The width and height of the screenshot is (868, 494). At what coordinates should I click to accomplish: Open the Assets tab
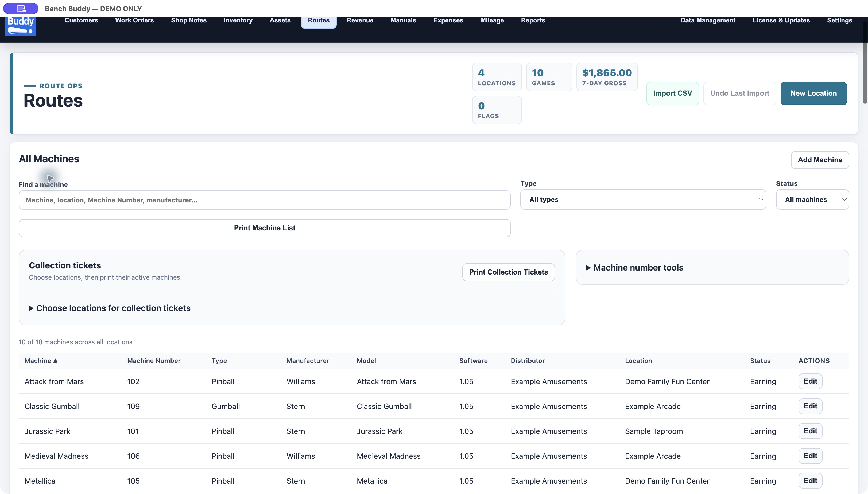280,20
